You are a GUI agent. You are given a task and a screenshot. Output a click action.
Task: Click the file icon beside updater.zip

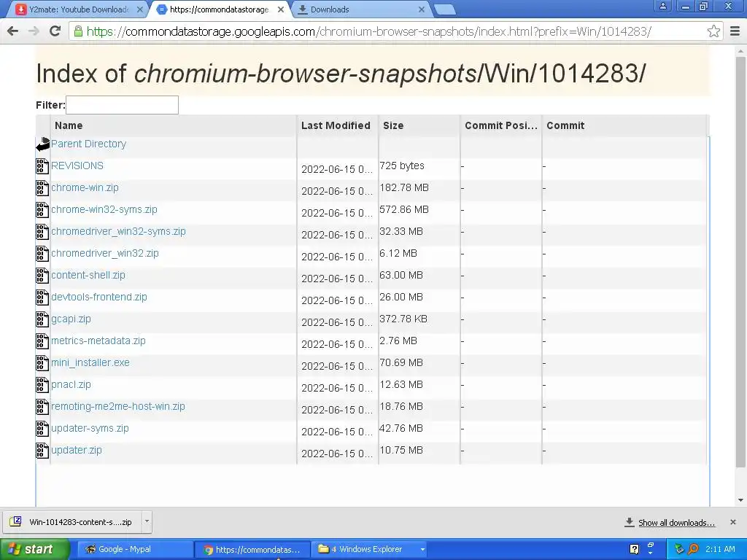42,451
